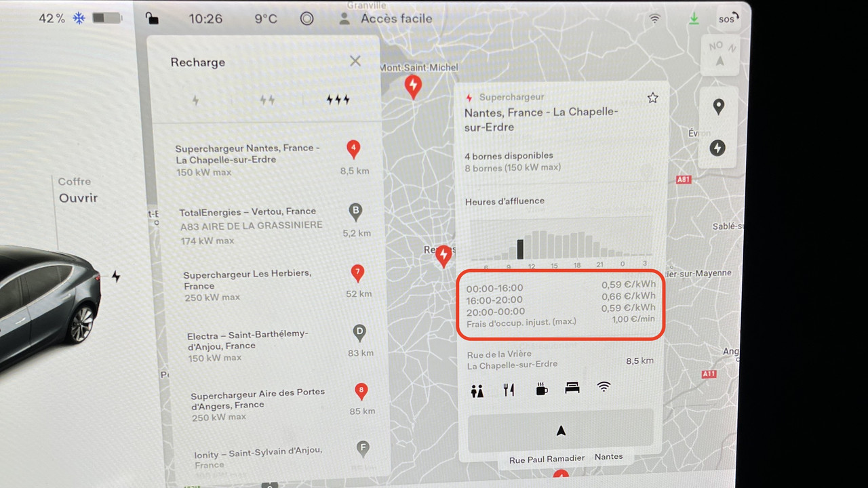Tap the '8 bornes (150 kW max)' text

513,168
